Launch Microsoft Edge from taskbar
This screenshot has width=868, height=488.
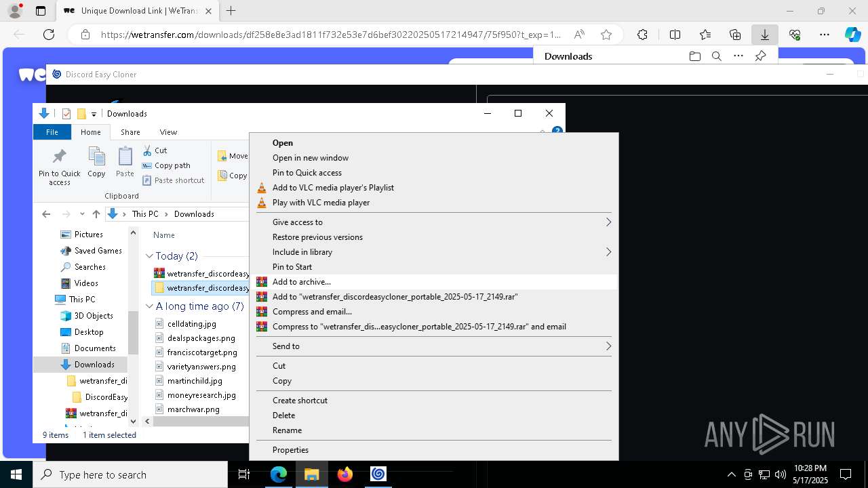pyautogui.click(x=279, y=474)
